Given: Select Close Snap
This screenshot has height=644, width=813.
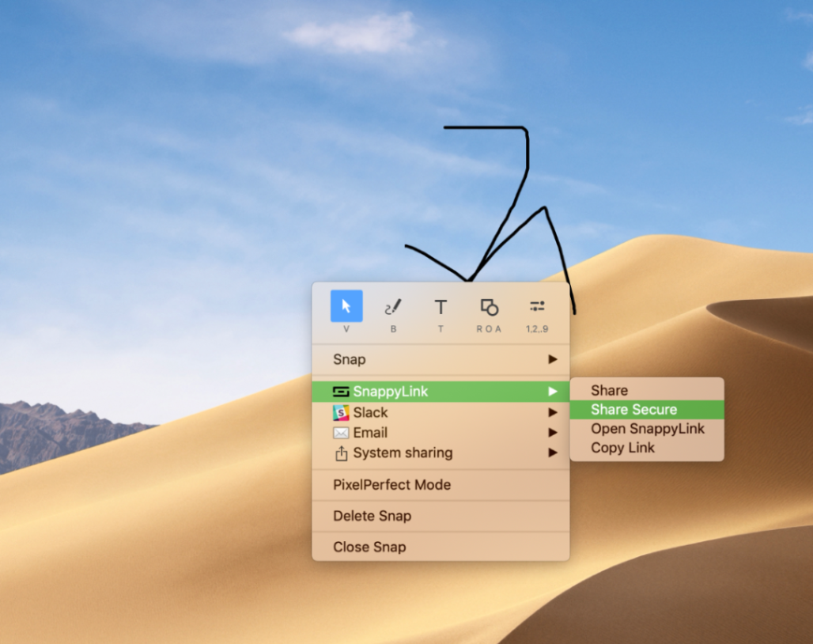Looking at the screenshot, I should (441, 547).
